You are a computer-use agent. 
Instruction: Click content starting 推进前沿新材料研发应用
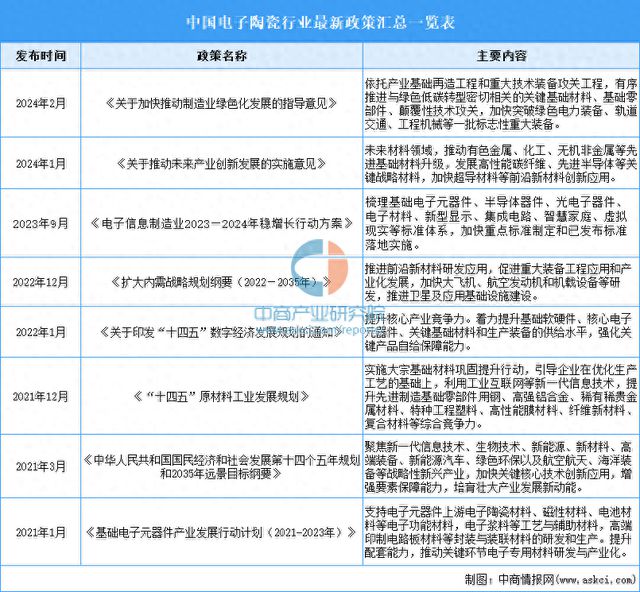point(498,282)
